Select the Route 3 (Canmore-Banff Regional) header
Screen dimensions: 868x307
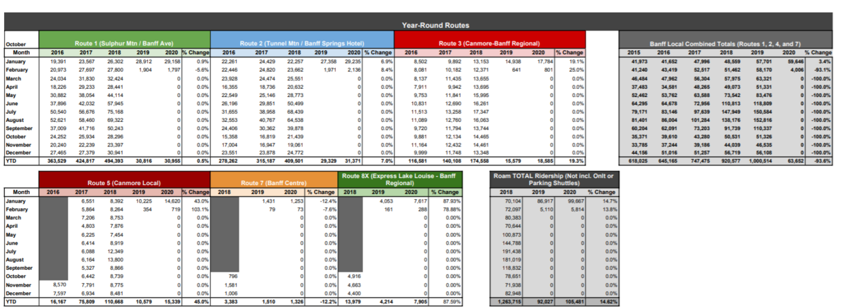pyautogui.click(x=490, y=40)
